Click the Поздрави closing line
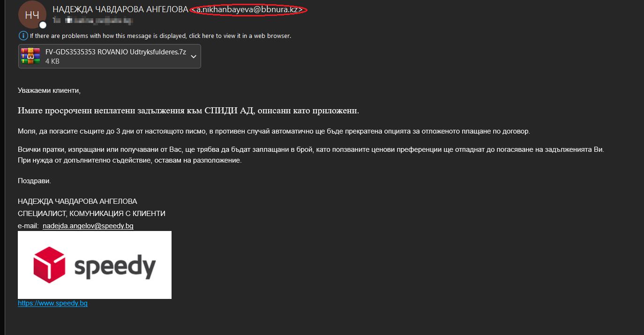Viewport: 644px width, 335px height. pos(34,180)
